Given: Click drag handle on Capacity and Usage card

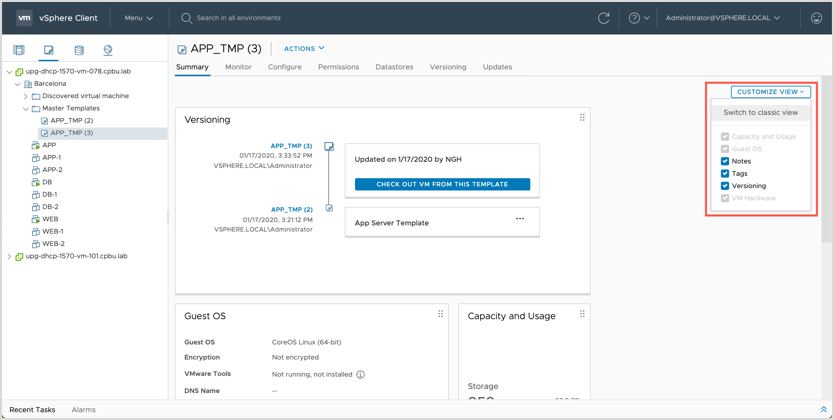Looking at the screenshot, I should [x=582, y=314].
